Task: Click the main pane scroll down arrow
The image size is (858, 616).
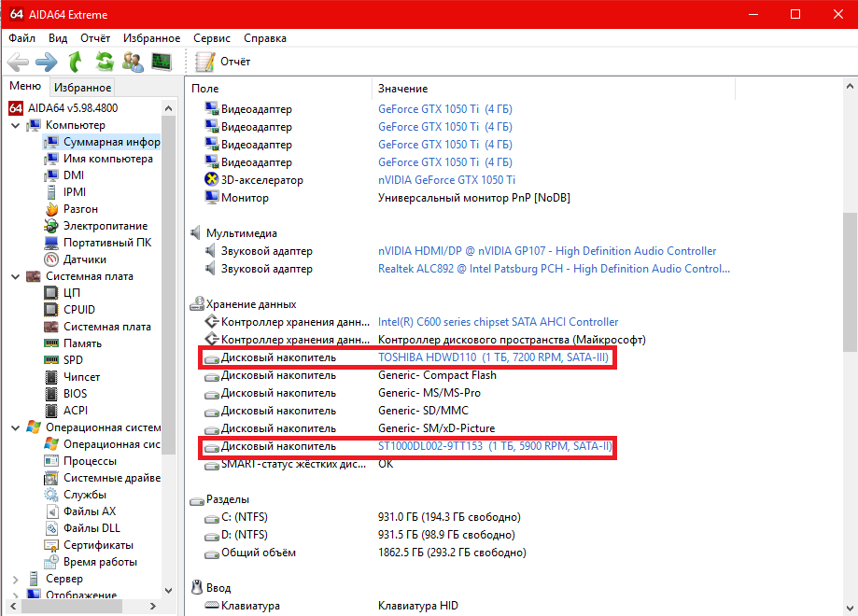Action: pyautogui.click(x=850, y=608)
